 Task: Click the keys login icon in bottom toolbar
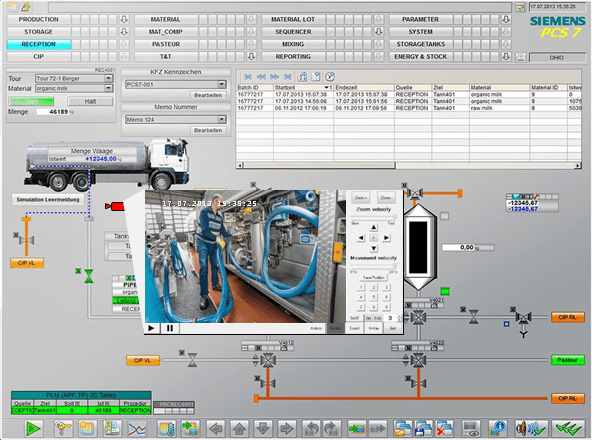(x=63, y=429)
